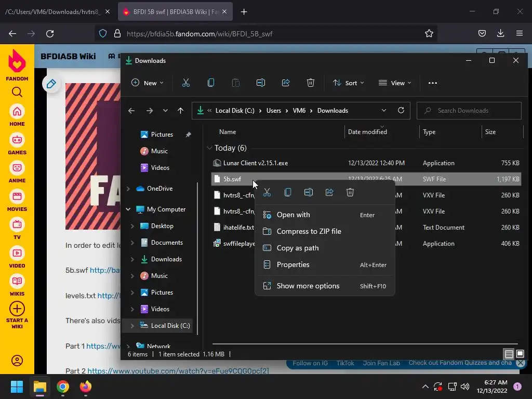Click the Copy icon in context menu
The image size is (532, 399).
click(288, 192)
